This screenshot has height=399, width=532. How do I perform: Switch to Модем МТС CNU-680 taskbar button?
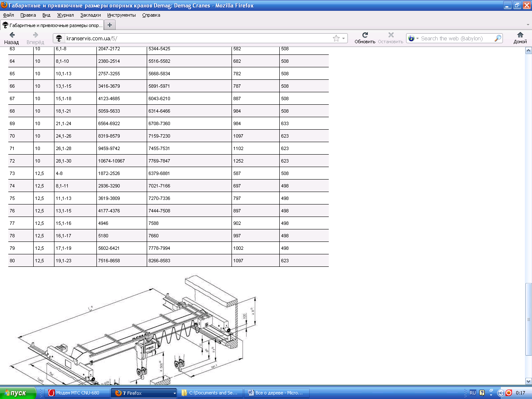pyautogui.click(x=77, y=393)
